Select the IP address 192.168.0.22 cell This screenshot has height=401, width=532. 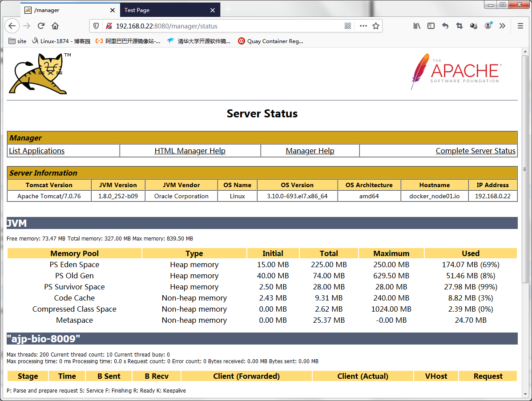pyautogui.click(x=493, y=196)
